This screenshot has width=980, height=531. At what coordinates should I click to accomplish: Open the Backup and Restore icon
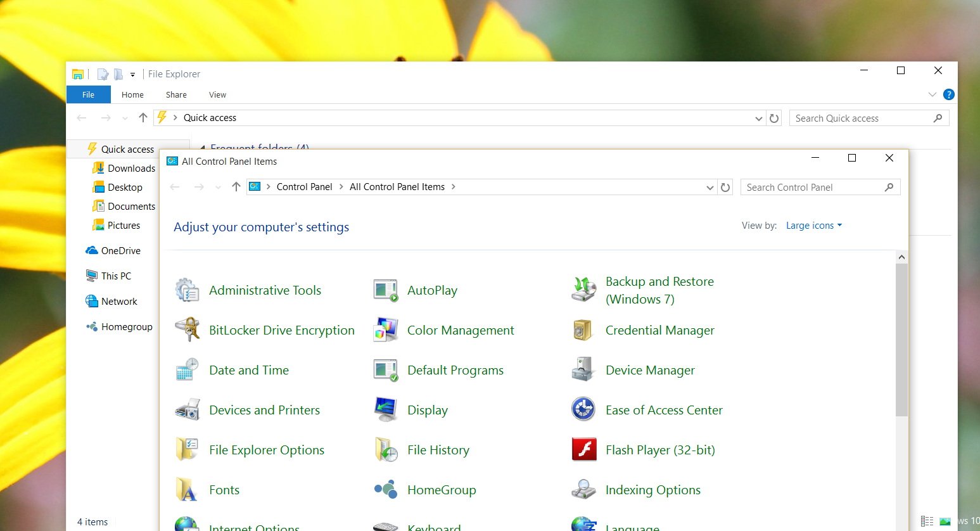(x=583, y=290)
